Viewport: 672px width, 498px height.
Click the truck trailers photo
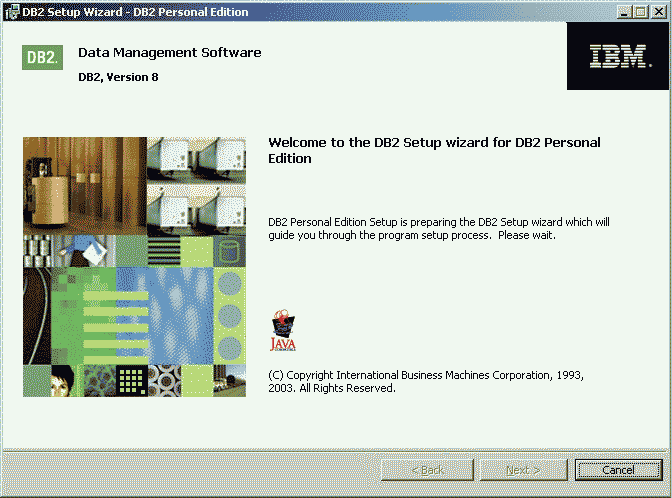tap(196, 184)
